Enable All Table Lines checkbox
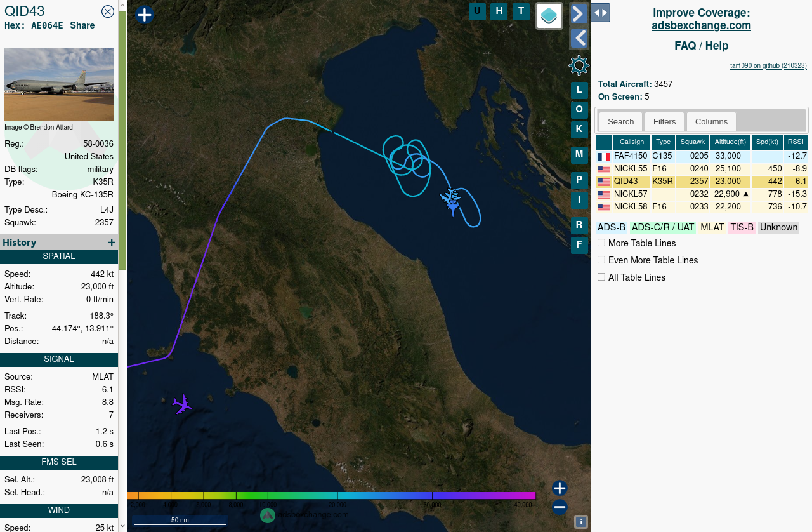Screen dimensions: 812x532 [x=601, y=277]
